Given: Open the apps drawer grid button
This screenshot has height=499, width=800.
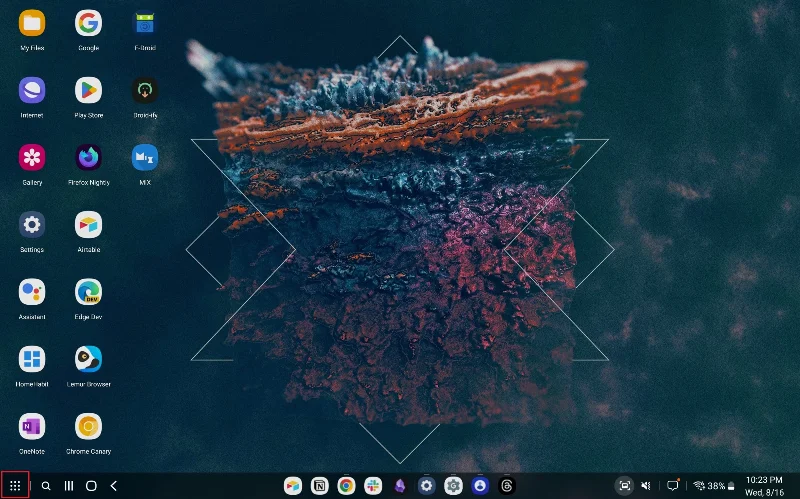Looking at the screenshot, I should 15,485.
